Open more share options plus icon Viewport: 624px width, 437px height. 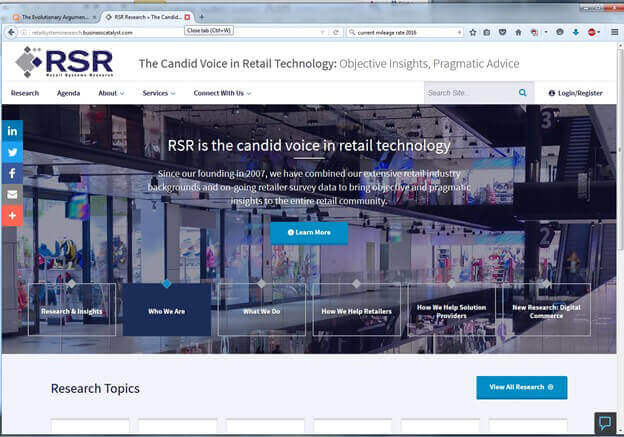click(x=12, y=215)
